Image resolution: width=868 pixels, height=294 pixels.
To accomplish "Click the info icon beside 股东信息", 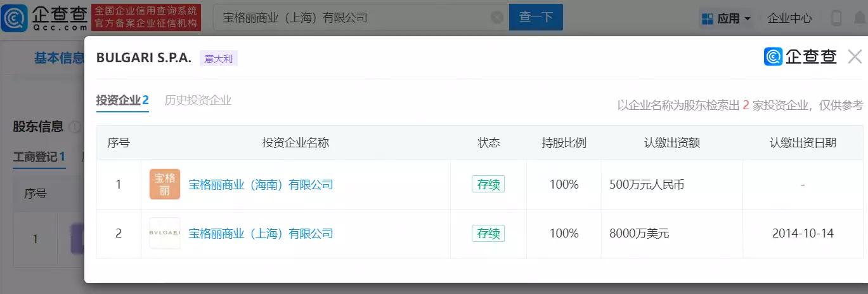I will coord(74,127).
